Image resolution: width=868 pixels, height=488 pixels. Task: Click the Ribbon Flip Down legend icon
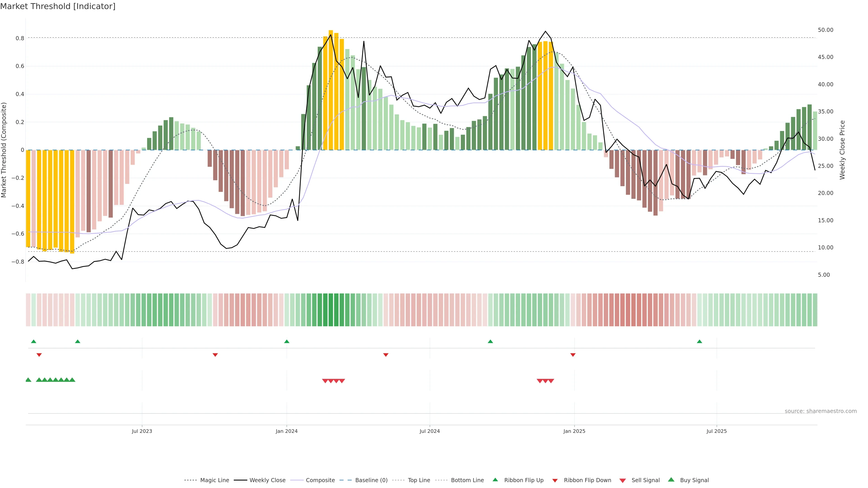[555, 480]
